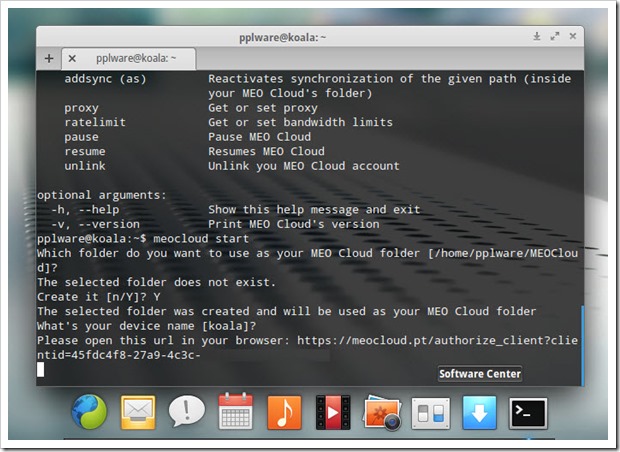Click 'What's your device name [koala]?' line
This screenshot has width=620, height=452.
147,326
